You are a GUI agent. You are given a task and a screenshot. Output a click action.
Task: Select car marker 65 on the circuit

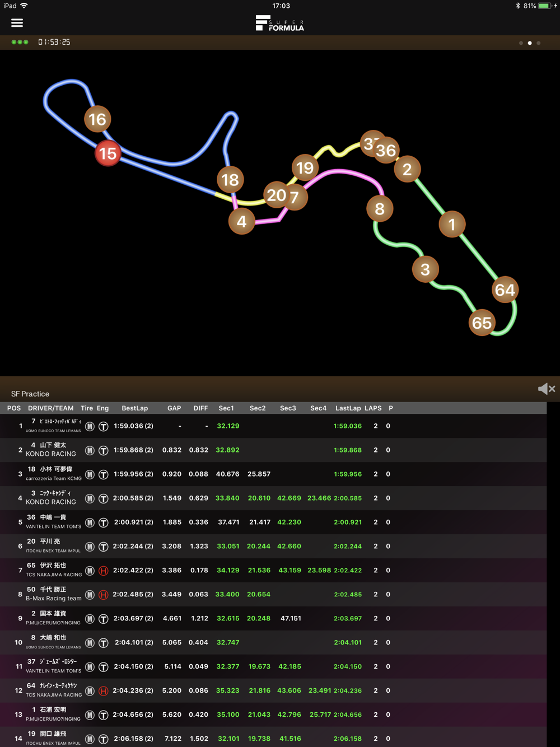click(482, 323)
